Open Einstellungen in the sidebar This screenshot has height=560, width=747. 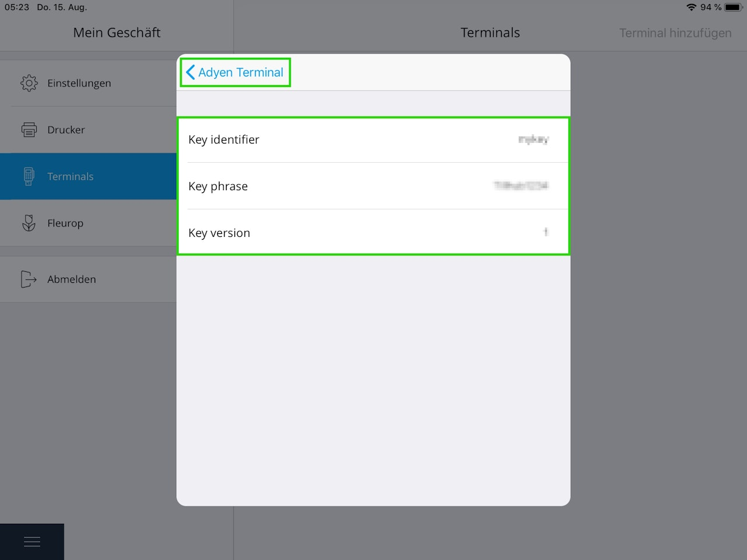tap(88, 83)
